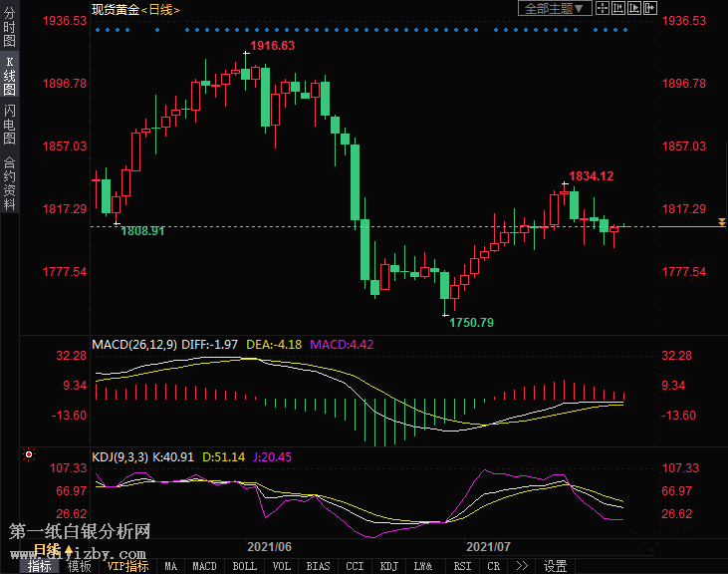Switch to the VIP指标 tab
The height and width of the screenshot is (574, 728).
(128, 566)
